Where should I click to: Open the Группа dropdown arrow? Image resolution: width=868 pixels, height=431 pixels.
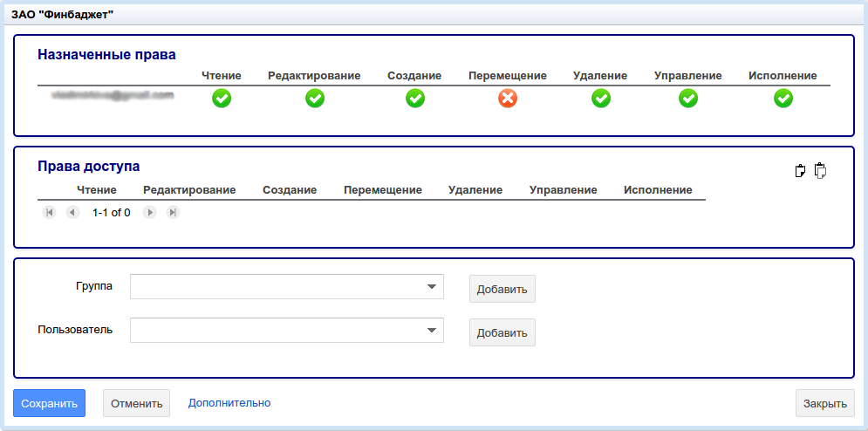coord(431,287)
